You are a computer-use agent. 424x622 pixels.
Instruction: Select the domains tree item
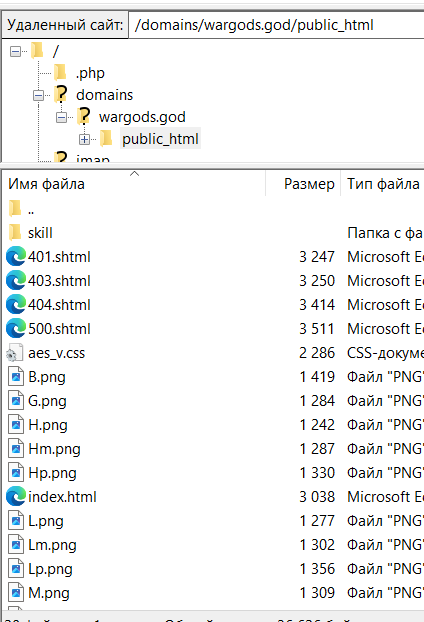coord(105,95)
